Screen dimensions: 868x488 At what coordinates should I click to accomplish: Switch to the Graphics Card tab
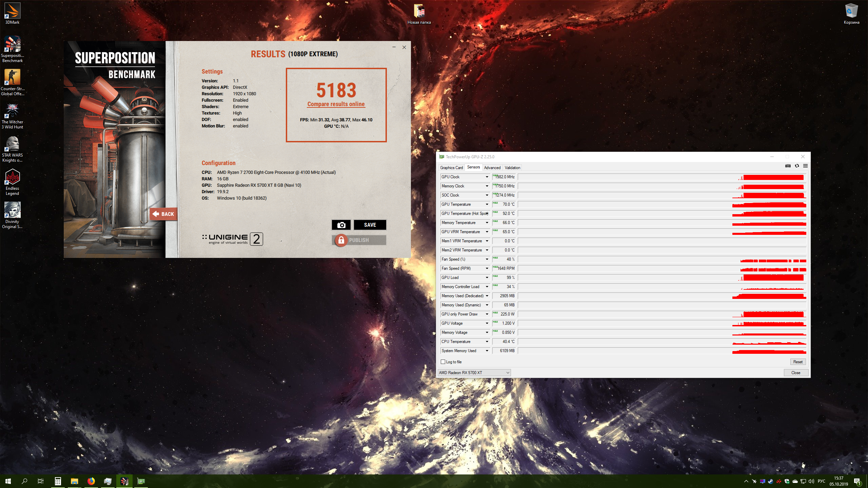coord(451,167)
